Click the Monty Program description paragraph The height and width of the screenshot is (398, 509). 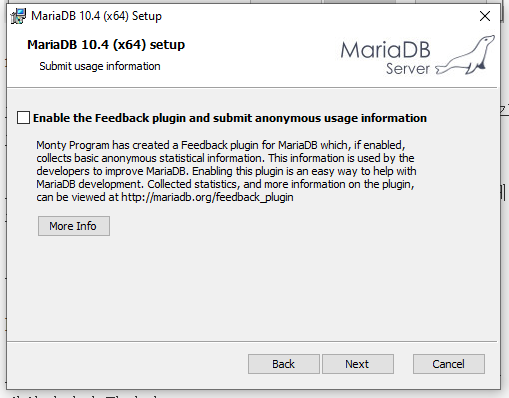coord(226,171)
